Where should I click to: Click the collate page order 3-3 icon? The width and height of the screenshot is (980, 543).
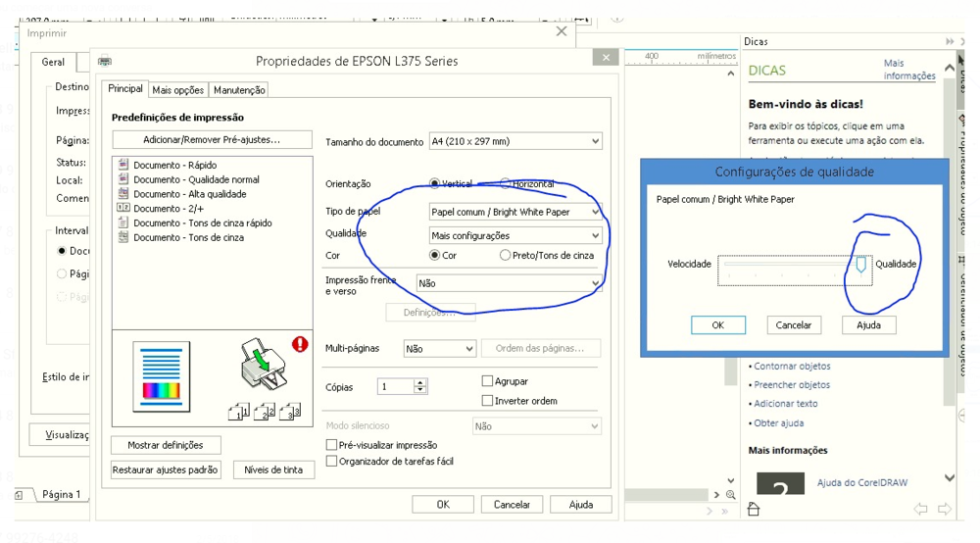pyautogui.click(x=290, y=412)
